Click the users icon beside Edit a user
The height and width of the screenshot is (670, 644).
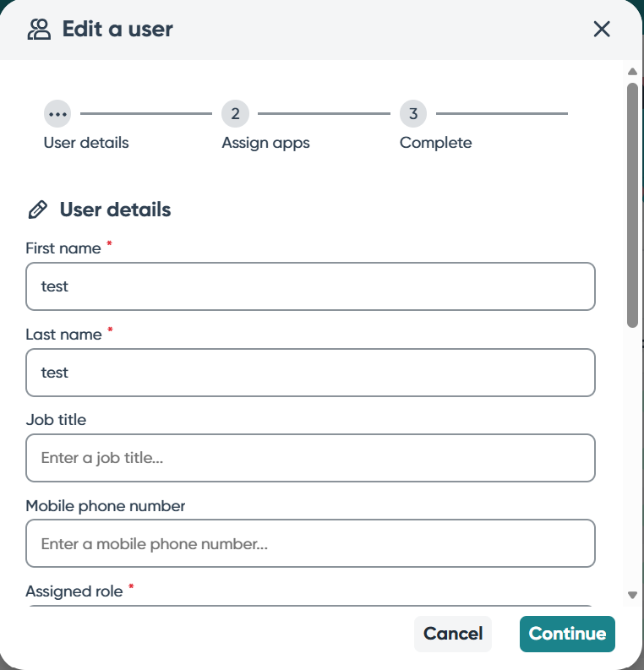pos(39,30)
